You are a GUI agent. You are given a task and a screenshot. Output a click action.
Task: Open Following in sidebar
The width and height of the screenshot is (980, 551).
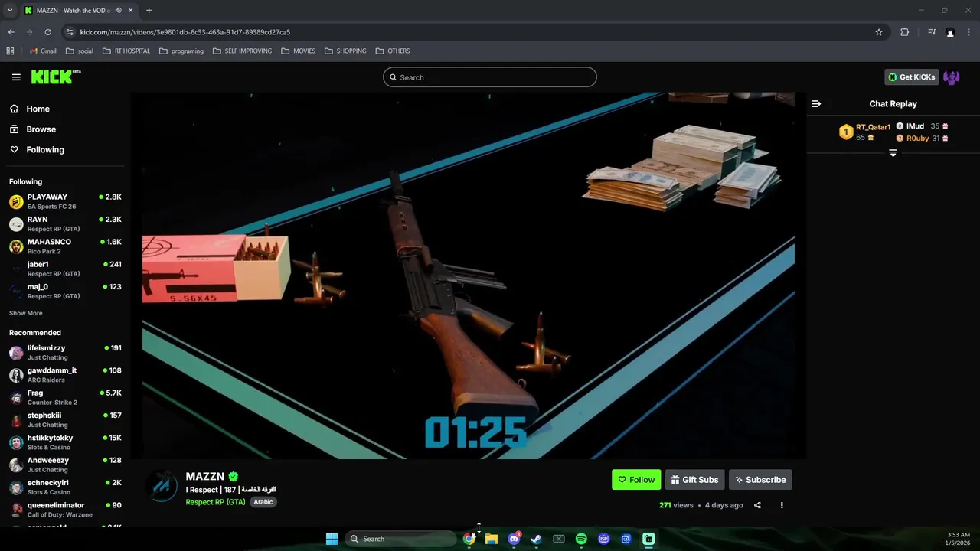(x=37, y=150)
